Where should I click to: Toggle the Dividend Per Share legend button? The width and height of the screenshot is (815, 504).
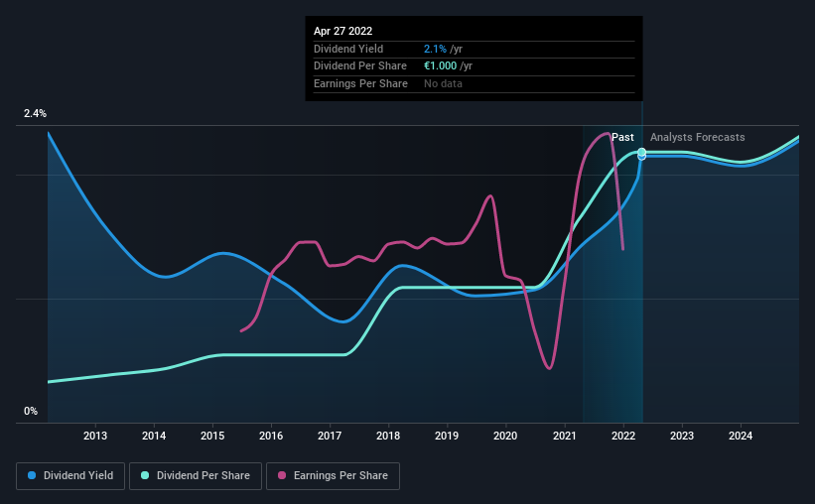click(x=196, y=476)
